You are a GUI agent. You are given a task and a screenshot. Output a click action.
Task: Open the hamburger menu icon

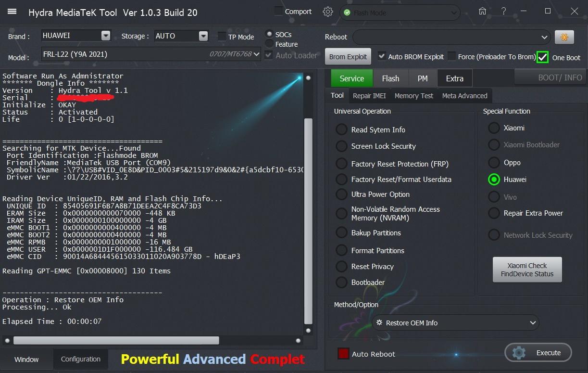point(12,12)
